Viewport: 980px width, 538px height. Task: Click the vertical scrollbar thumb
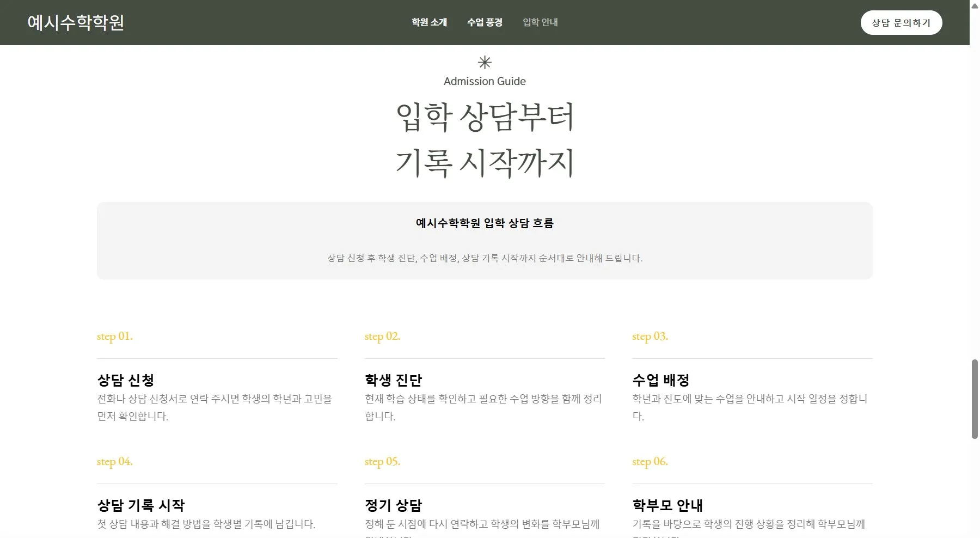(975, 399)
